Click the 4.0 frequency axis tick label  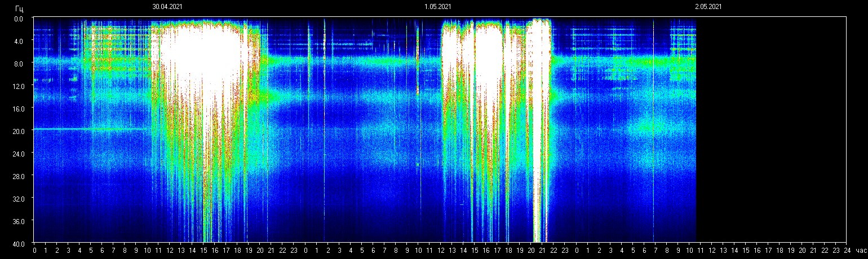tap(19, 41)
